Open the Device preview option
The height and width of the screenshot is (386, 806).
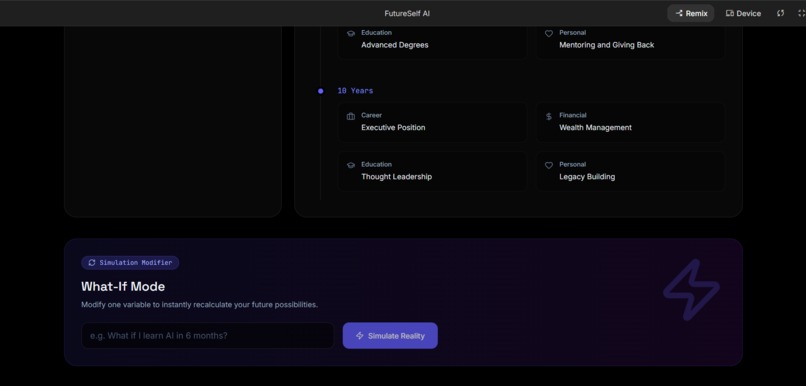[743, 13]
